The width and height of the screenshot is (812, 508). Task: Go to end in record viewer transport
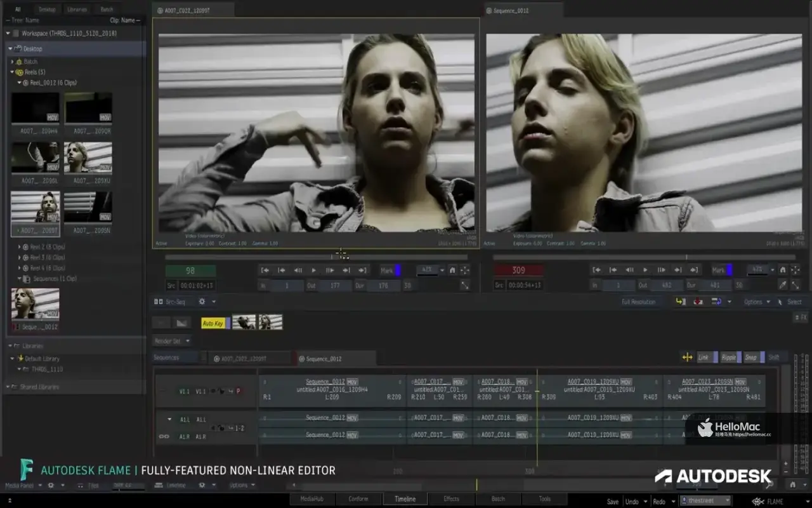(x=693, y=270)
